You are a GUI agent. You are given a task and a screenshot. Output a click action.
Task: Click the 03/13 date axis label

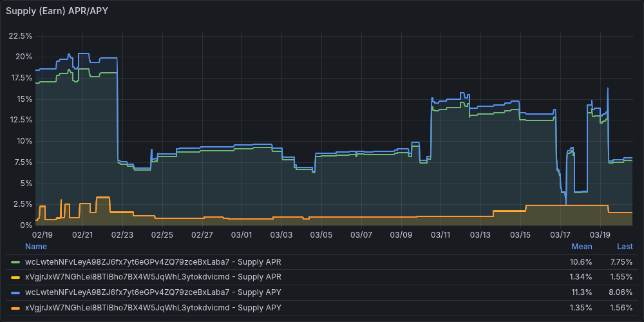tap(480, 235)
